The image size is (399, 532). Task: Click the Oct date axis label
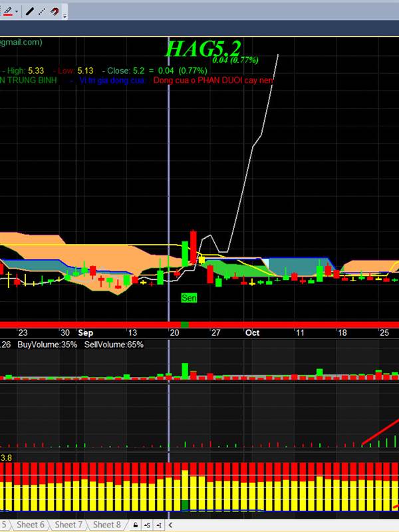(x=252, y=333)
